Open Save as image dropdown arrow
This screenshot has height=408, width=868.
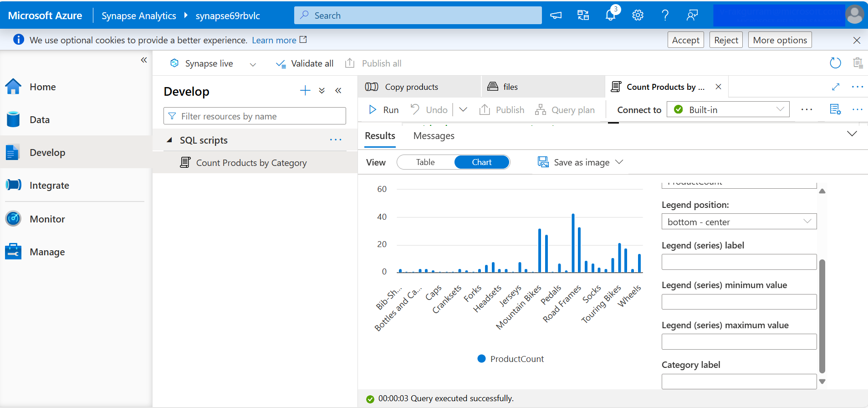619,162
